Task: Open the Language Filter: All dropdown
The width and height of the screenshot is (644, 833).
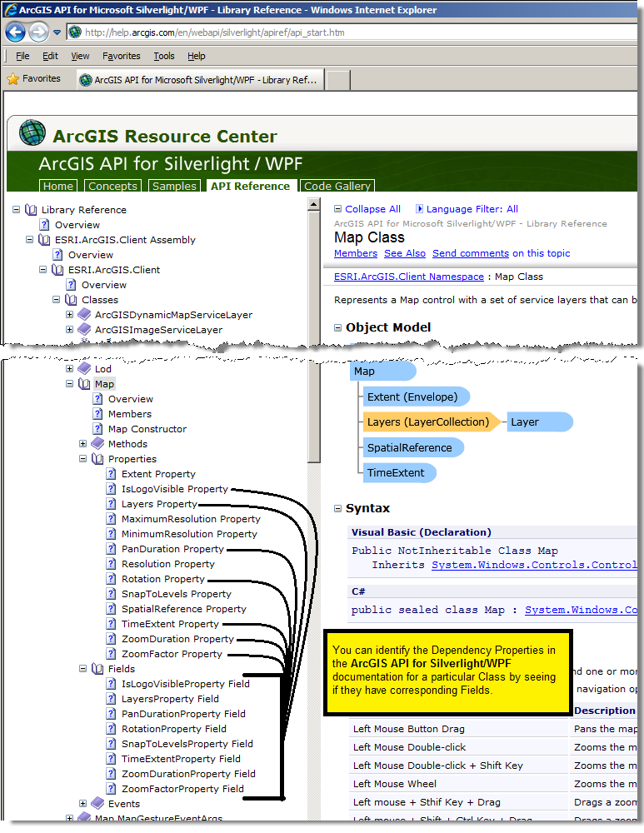Action: click(467, 209)
